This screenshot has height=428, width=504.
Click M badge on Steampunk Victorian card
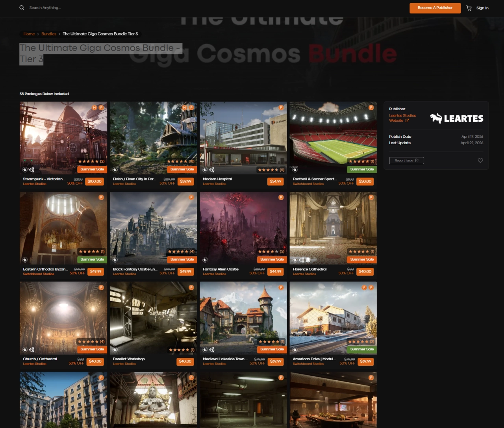pyautogui.click(x=94, y=107)
